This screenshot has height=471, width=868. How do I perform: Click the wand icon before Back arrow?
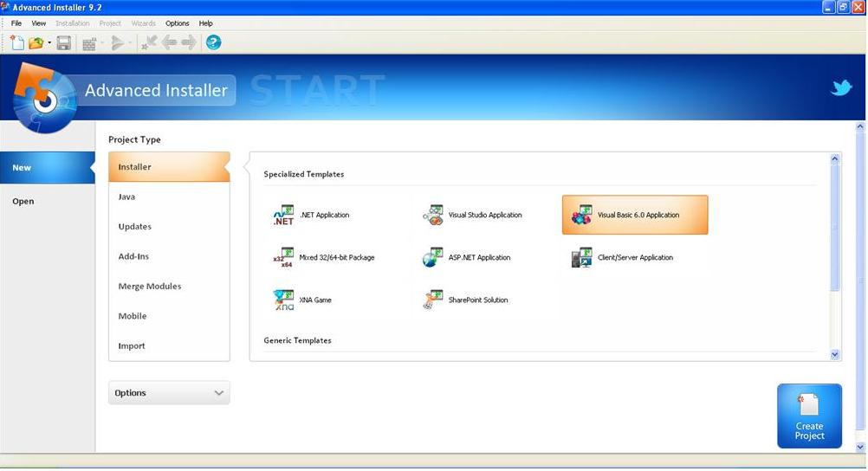[x=148, y=42]
